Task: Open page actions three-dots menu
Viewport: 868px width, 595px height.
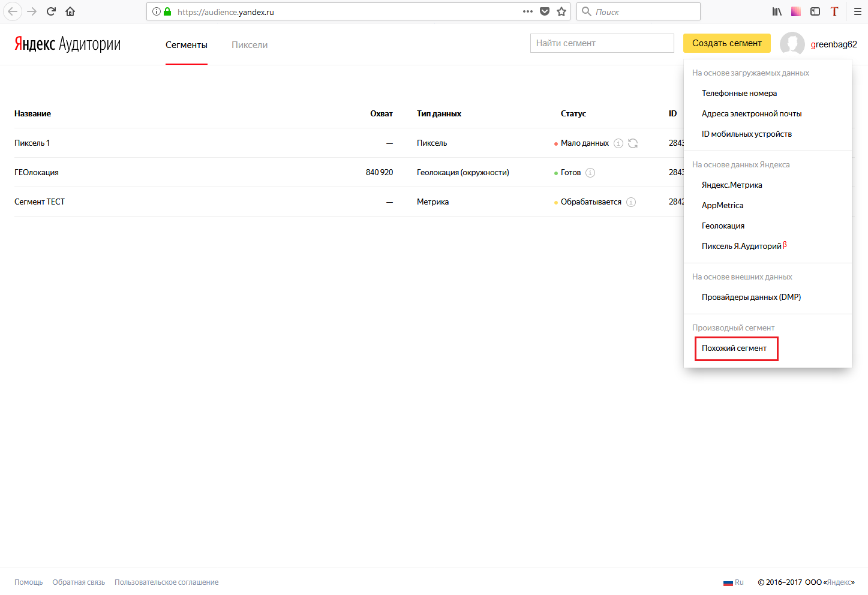Action: pyautogui.click(x=528, y=11)
